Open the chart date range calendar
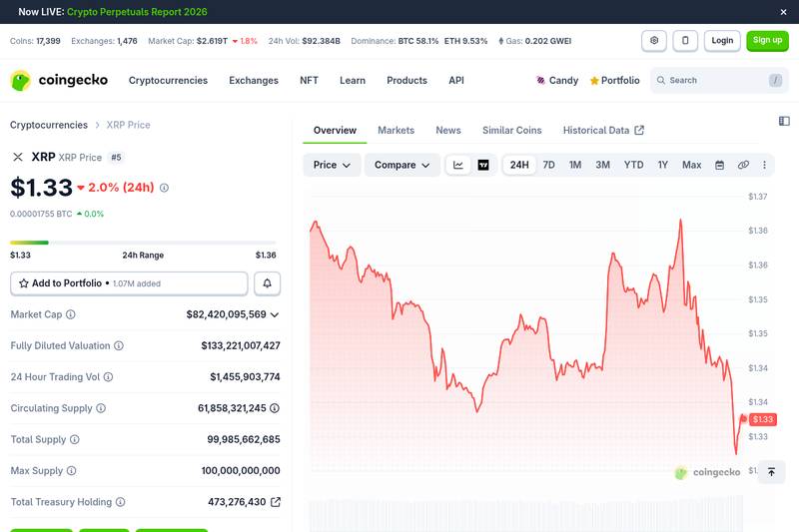The image size is (799, 532). 719,165
